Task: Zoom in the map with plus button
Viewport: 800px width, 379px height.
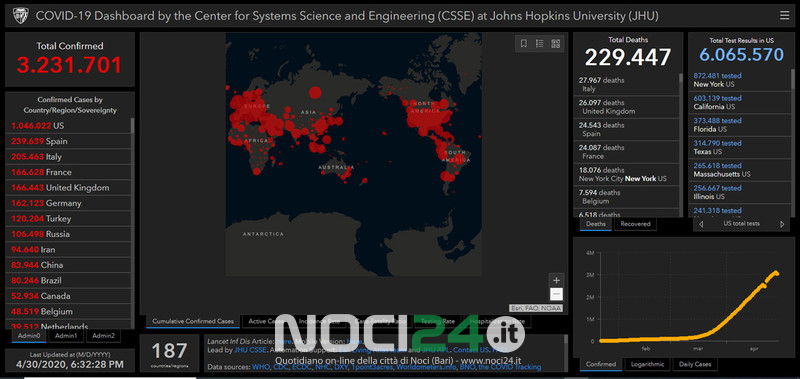Action: pos(556,280)
